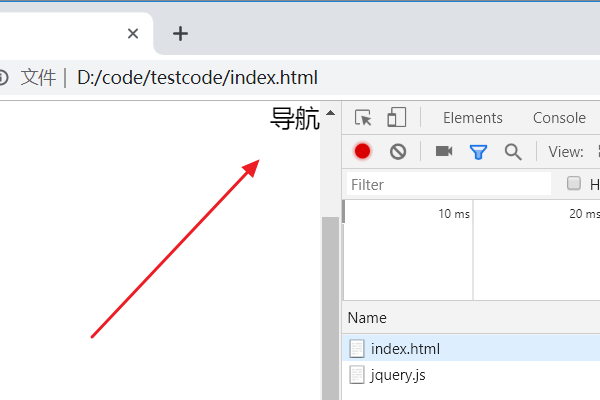Click the page vertical scrollbar thumb
Screen dimensions: 600x400
point(330,309)
